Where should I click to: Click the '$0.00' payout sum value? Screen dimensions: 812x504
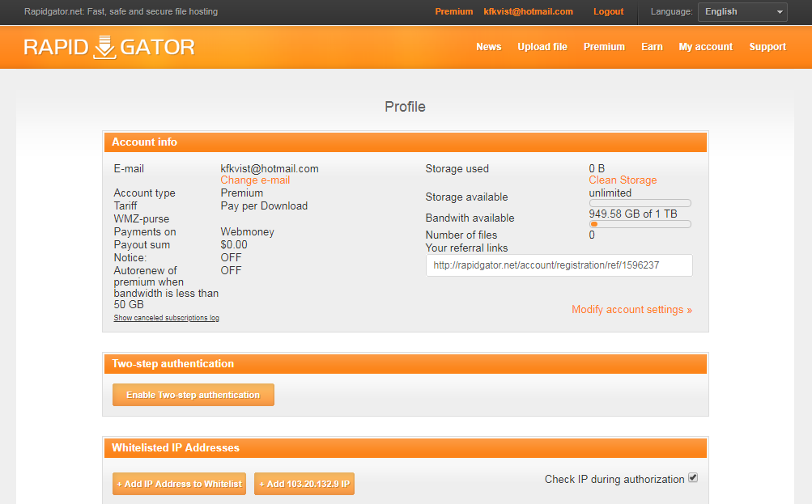coord(234,245)
